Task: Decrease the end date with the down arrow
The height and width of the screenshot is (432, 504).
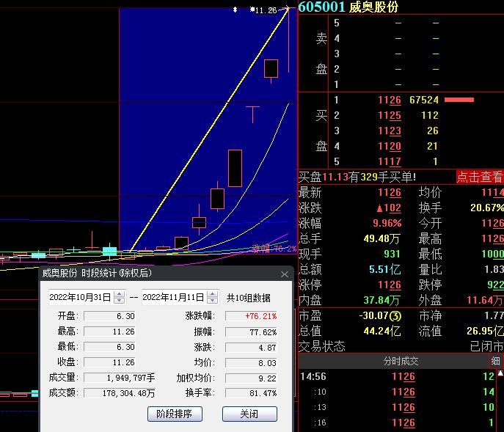Action: 212,301
